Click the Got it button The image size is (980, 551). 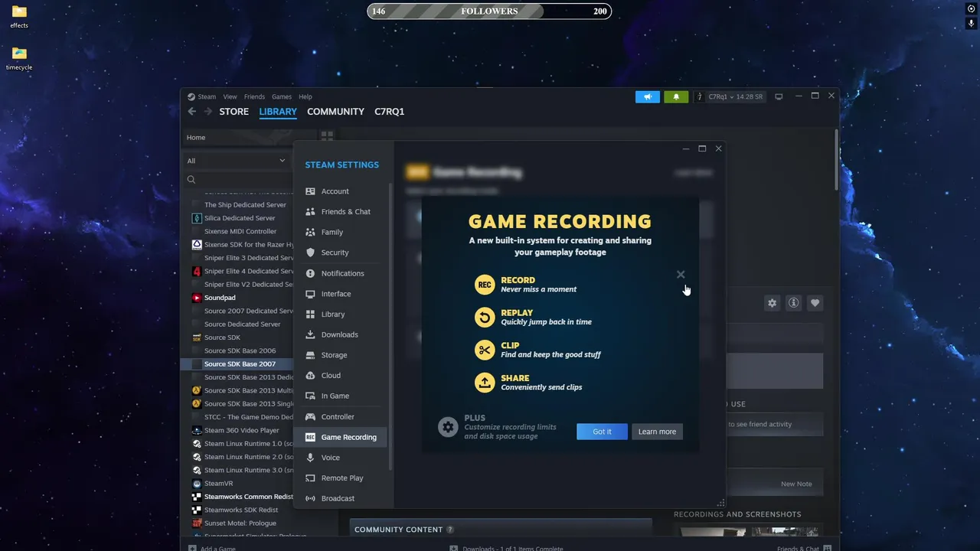pos(602,432)
